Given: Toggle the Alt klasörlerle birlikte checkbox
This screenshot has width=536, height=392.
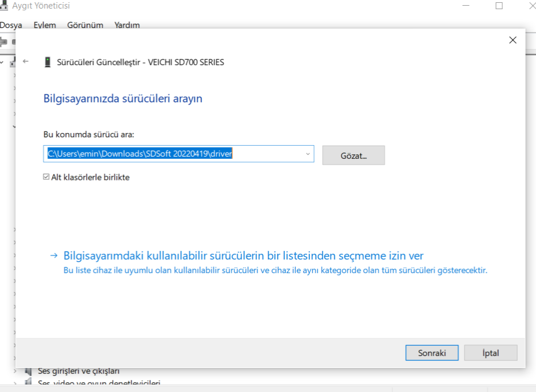Looking at the screenshot, I should (x=46, y=177).
